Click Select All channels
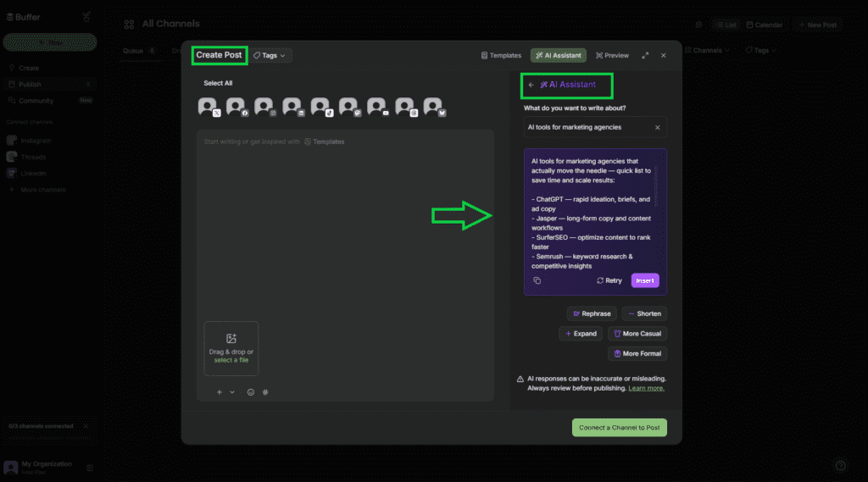Screen dimensions: 868x482 pos(218,83)
